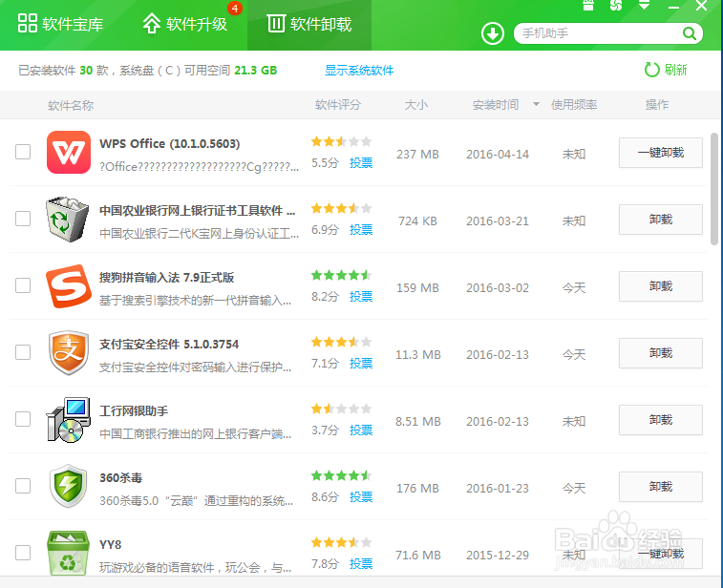Sort by 安装时间 column dropdown arrow

click(x=536, y=104)
